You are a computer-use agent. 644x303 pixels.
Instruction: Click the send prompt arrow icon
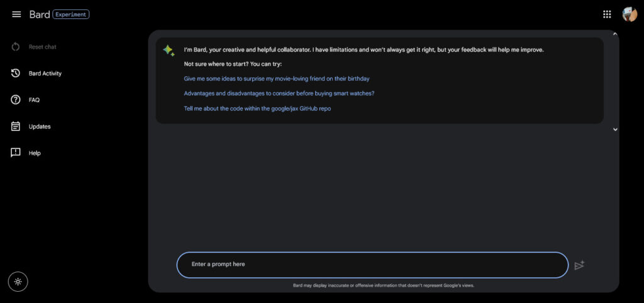tap(579, 265)
